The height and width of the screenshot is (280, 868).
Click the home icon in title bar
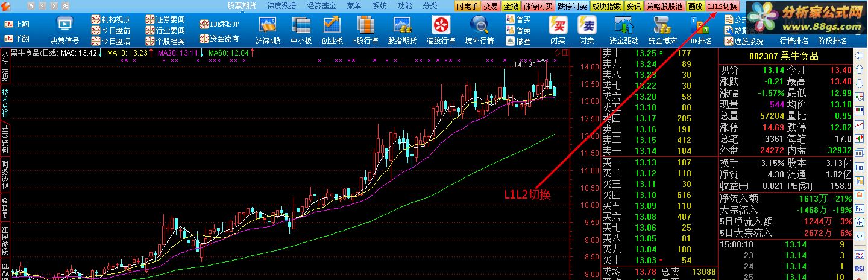pos(31,6)
